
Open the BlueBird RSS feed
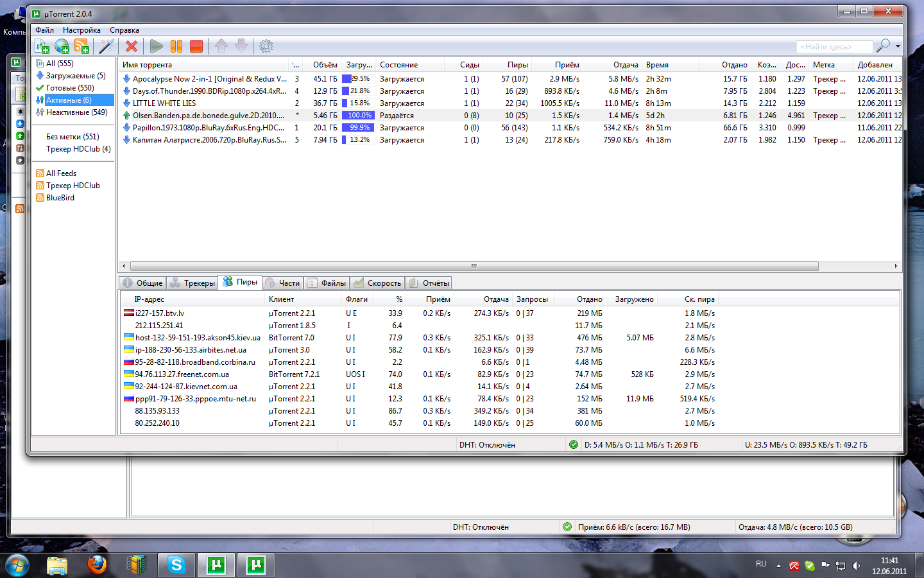pos(60,198)
